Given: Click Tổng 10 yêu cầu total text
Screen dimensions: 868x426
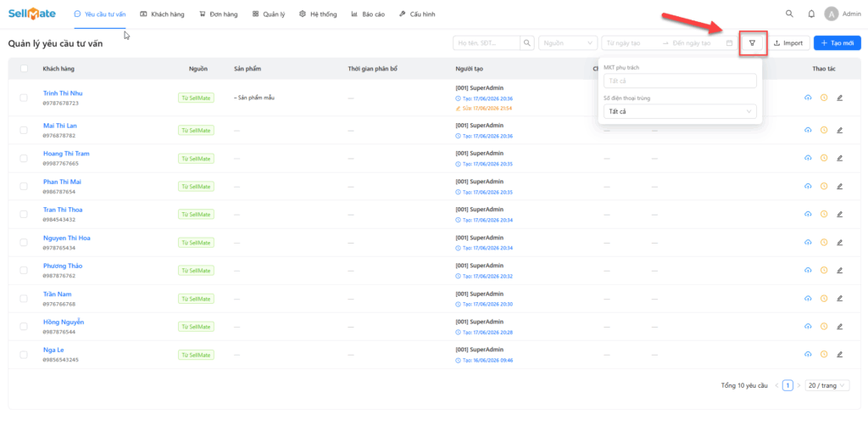Looking at the screenshot, I should [x=744, y=385].
